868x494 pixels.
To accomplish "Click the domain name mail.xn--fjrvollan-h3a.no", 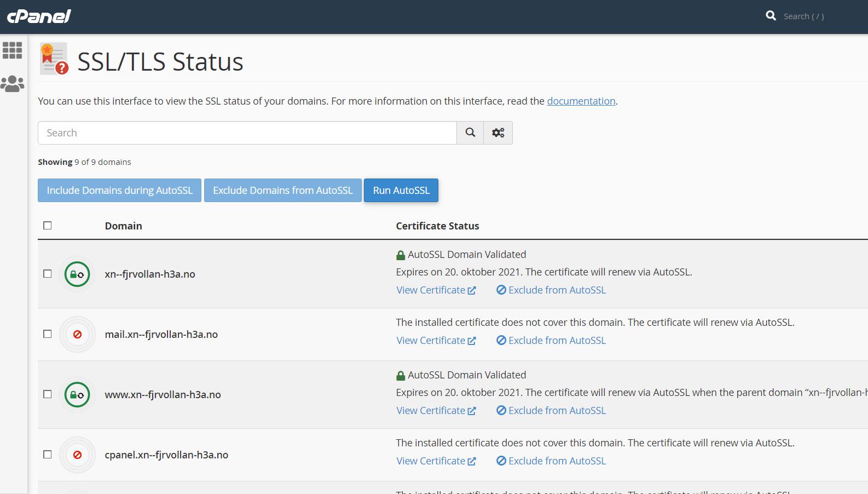I will pyautogui.click(x=161, y=334).
